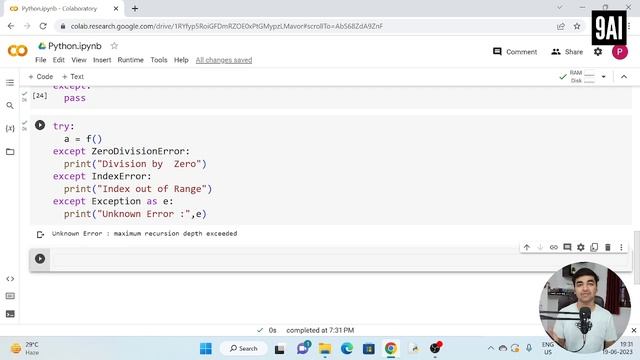
Task: Click All changes saved link
Action: [x=224, y=60]
